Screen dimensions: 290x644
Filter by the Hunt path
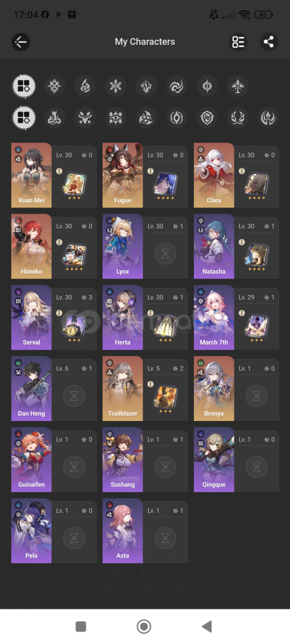[x=85, y=118]
